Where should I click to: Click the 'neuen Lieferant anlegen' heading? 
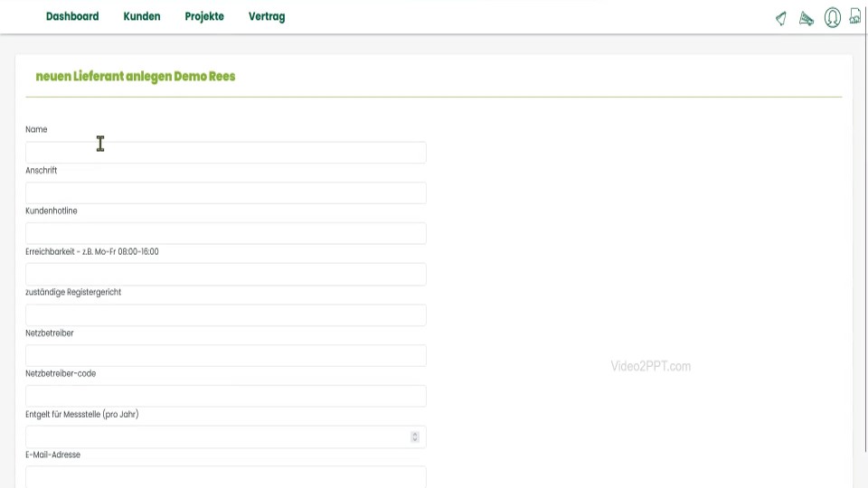pos(136,77)
